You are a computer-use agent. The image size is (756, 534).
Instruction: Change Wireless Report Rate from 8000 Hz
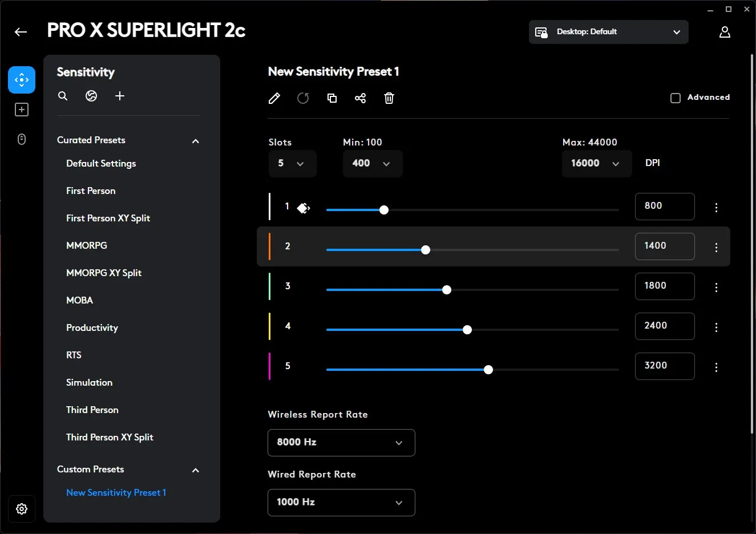pyautogui.click(x=341, y=443)
